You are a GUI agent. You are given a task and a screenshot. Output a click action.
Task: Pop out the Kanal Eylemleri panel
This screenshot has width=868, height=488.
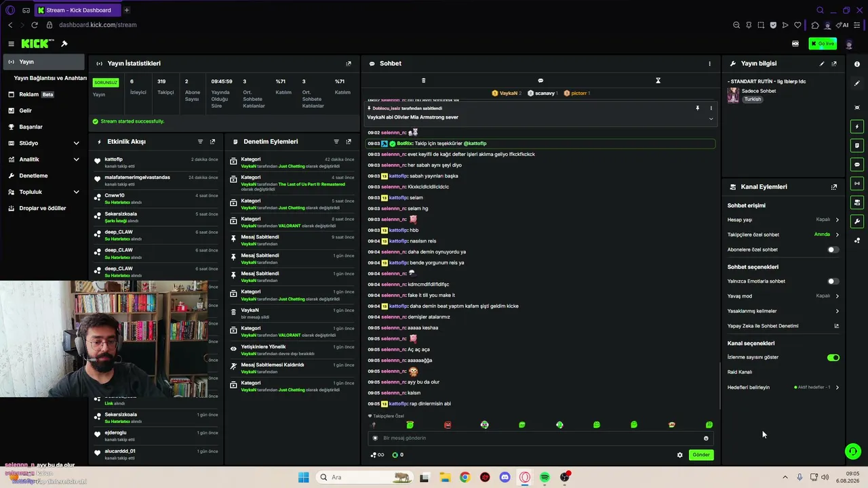834,187
